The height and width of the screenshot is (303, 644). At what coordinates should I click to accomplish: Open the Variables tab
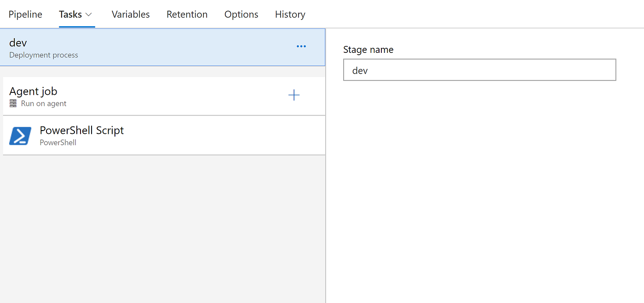point(131,15)
